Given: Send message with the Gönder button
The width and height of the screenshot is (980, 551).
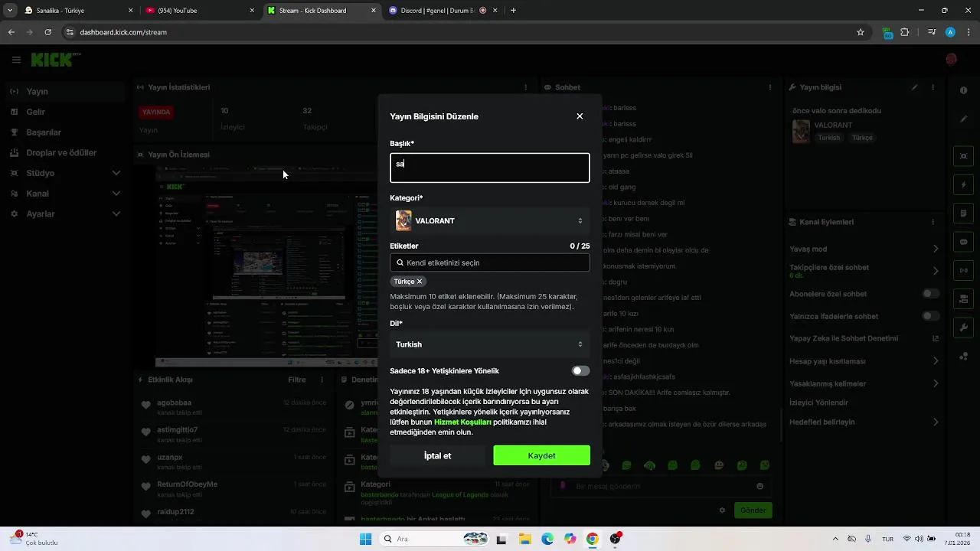Looking at the screenshot, I should point(753,510).
